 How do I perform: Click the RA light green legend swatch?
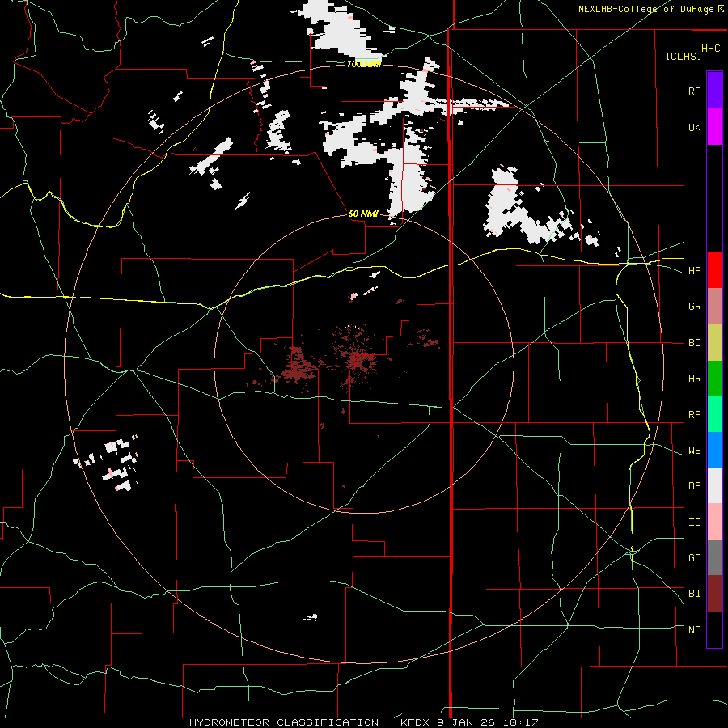tap(714, 414)
